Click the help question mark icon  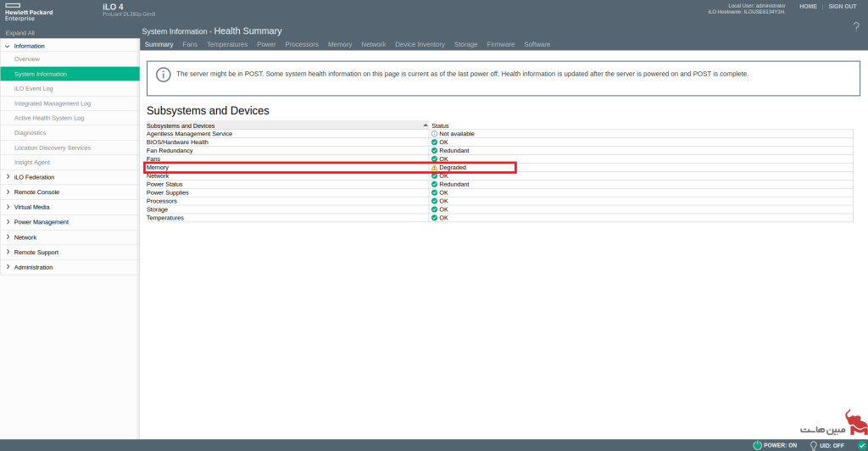point(855,26)
